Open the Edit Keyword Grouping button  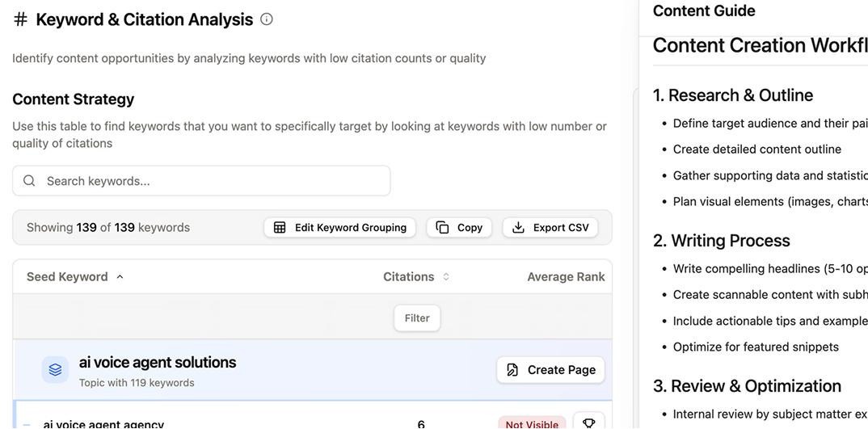point(339,228)
